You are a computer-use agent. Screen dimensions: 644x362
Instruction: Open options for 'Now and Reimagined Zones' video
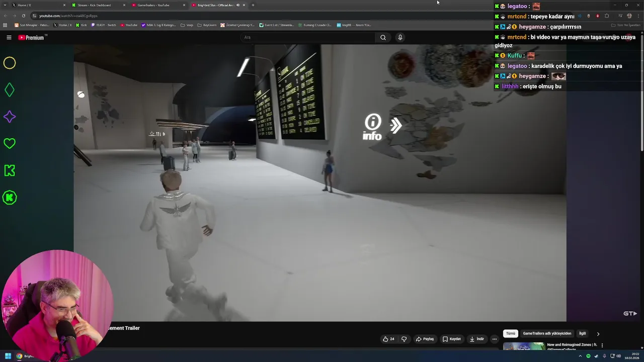(x=602, y=345)
